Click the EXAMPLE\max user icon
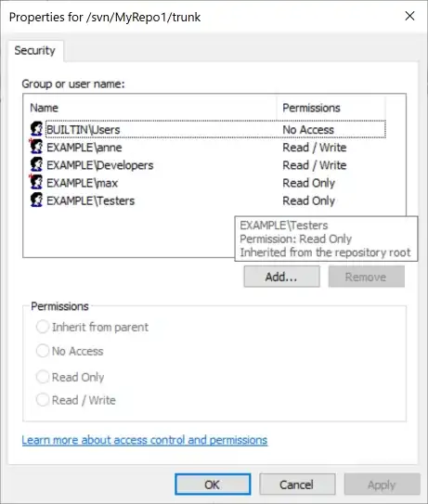This screenshot has width=428, height=504. [36, 182]
